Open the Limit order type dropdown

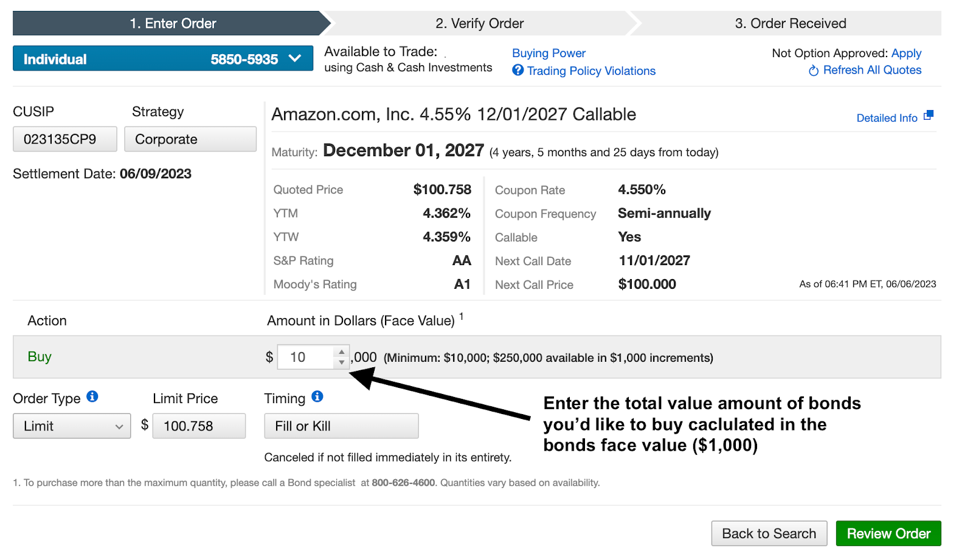[72, 426]
